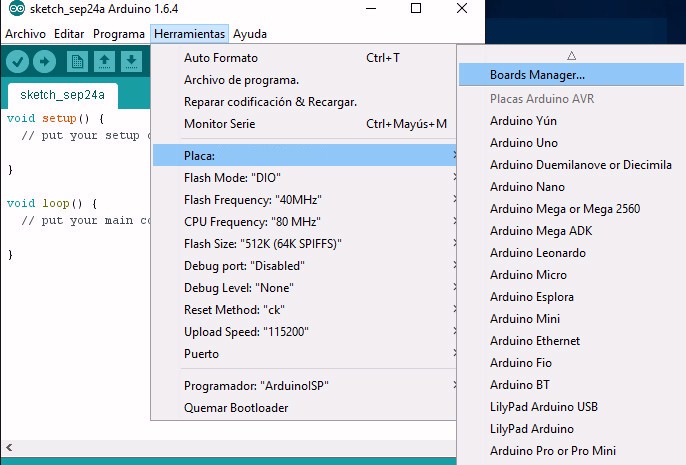Click the New sketch toolbar icon
The height and width of the screenshot is (465, 686).
[x=77, y=62]
